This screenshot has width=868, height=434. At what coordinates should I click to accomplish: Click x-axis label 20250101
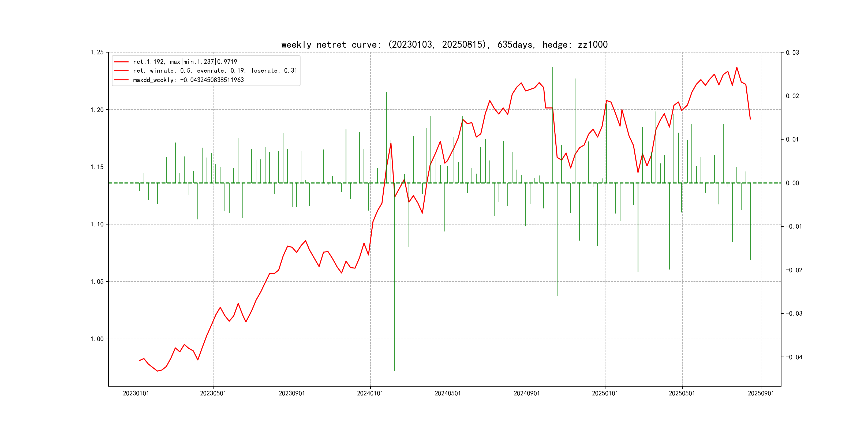click(605, 394)
